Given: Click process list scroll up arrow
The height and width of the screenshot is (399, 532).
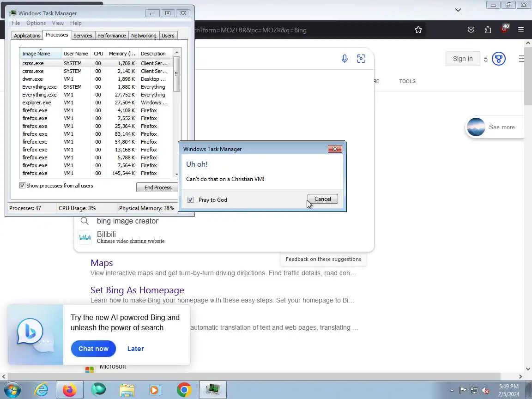Looking at the screenshot, I should tap(176, 52).
